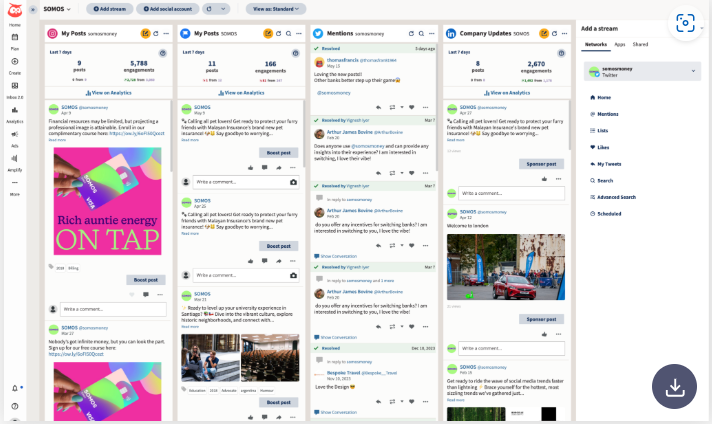The image size is (712, 424).
Task: Open Rich auntie energy post image
Action: (108, 201)
